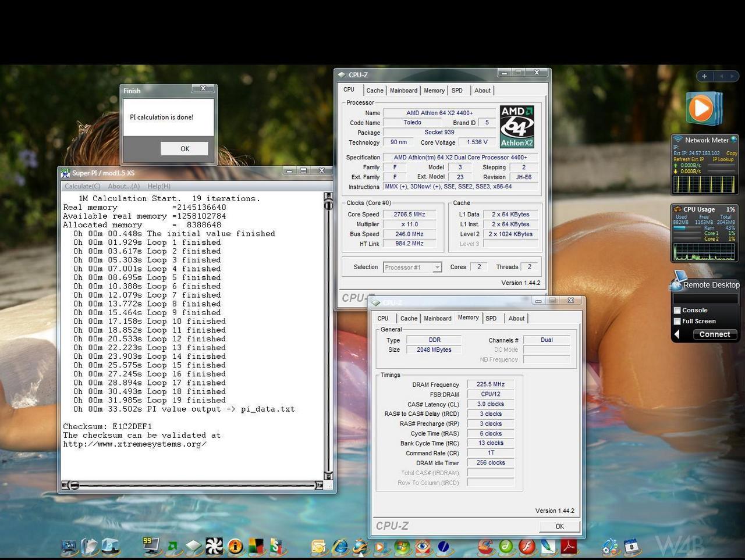Switch to CPU tab in front CPU-Z window
This screenshot has width=745, height=560.
(x=383, y=319)
